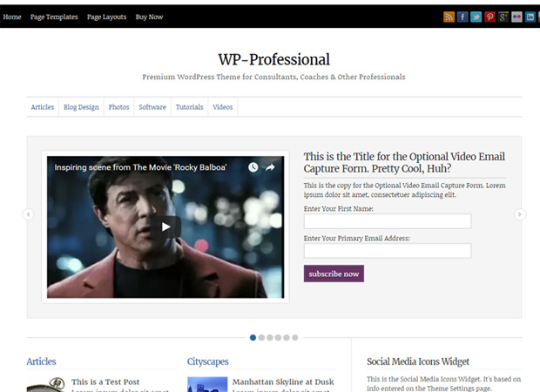Select the third slider pagination dot
Screen dimensions: 540x392
(270, 338)
